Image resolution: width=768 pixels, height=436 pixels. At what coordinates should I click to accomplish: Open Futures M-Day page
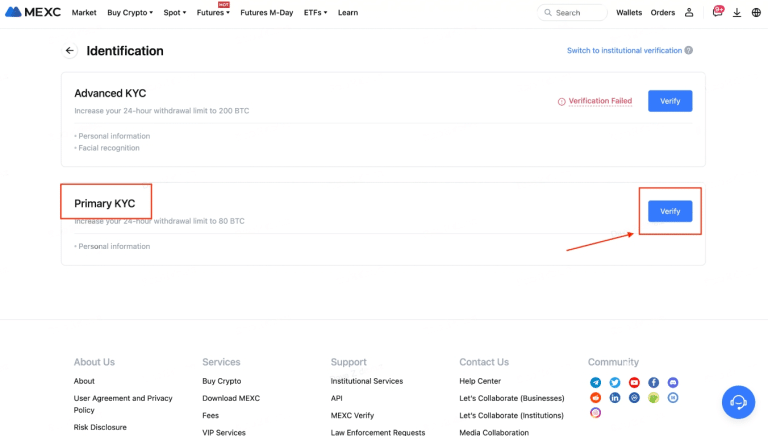click(266, 13)
